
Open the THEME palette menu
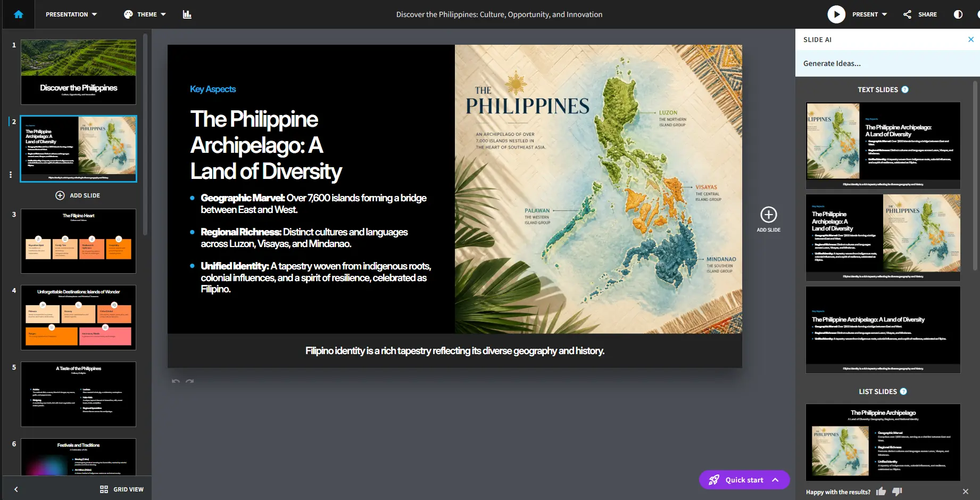click(145, 14)
